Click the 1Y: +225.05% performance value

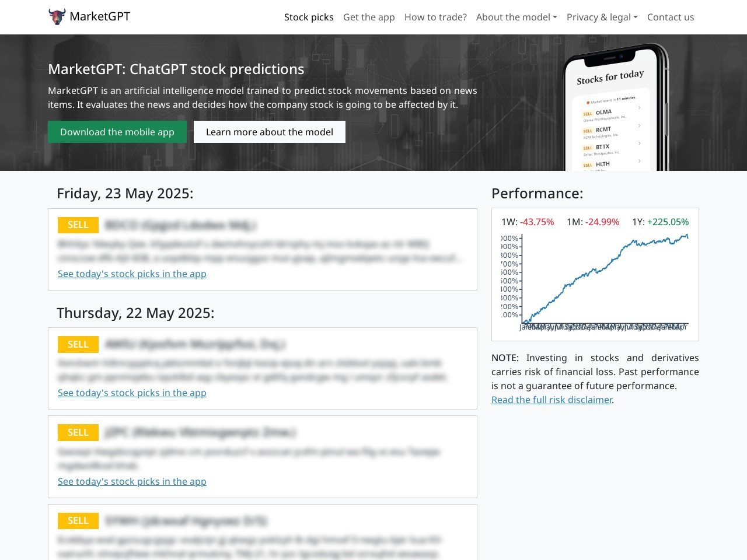coord(661,222)
